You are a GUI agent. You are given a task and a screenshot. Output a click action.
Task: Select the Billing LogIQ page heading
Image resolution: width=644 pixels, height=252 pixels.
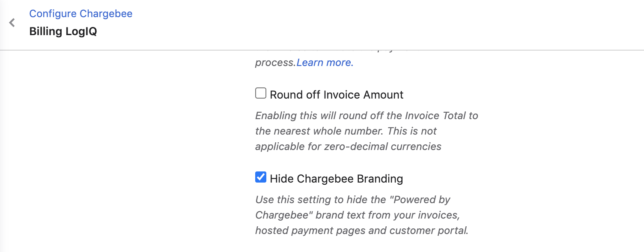point(63,32)
